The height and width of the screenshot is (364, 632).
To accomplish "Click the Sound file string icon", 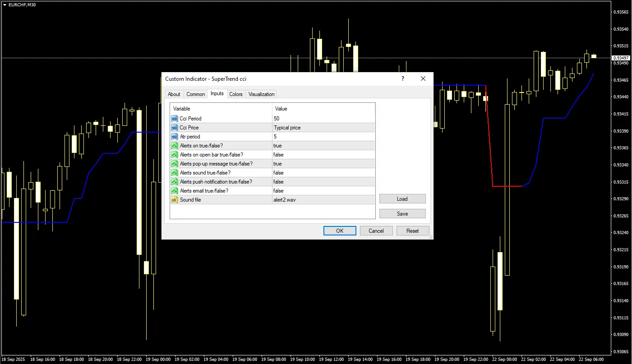I will tap(175, 200).
